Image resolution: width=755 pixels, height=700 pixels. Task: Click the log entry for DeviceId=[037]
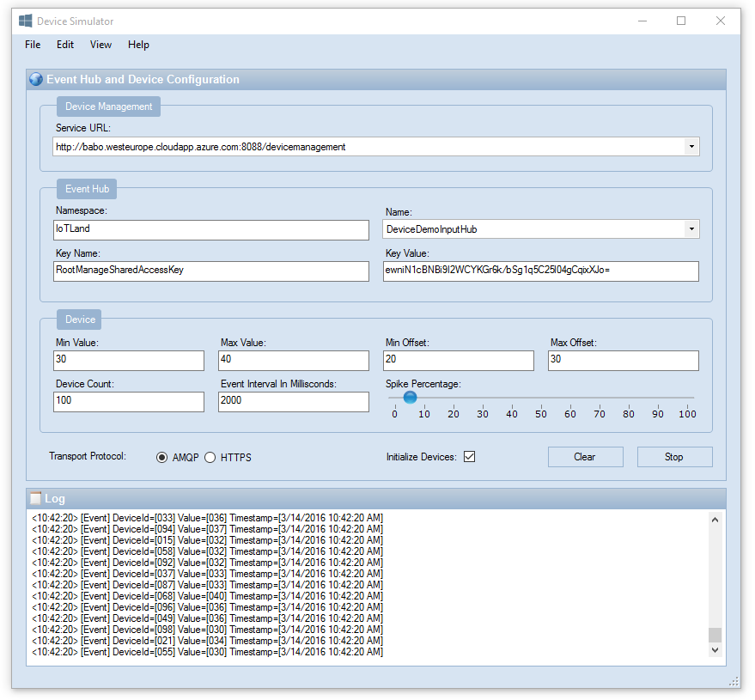pyautogui.click(x=208, y=574)
